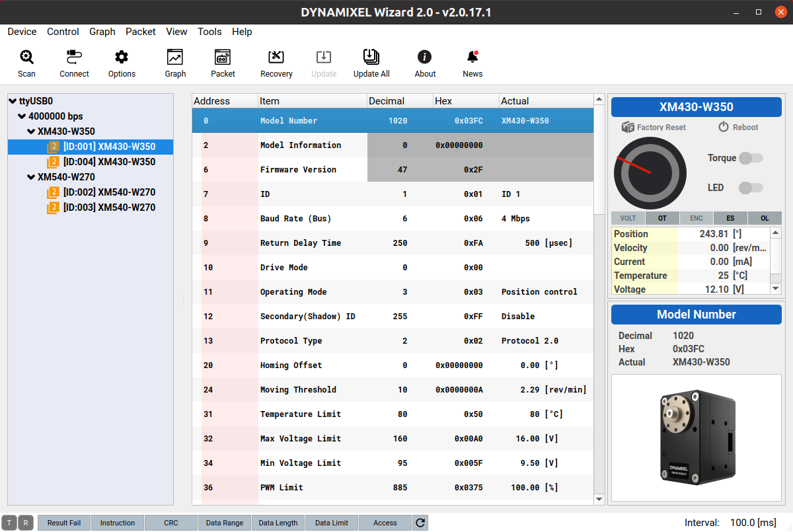
Task: Collapse the XM540-W270 model group
Action: point(31,177)
